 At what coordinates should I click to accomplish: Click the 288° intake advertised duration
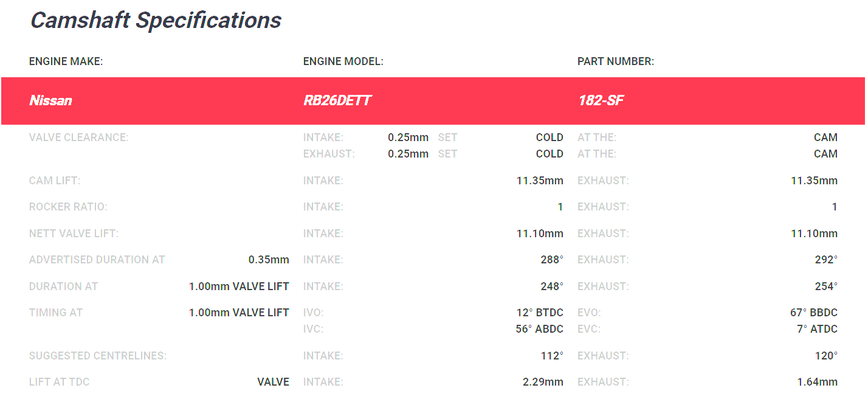click(551, 260)
